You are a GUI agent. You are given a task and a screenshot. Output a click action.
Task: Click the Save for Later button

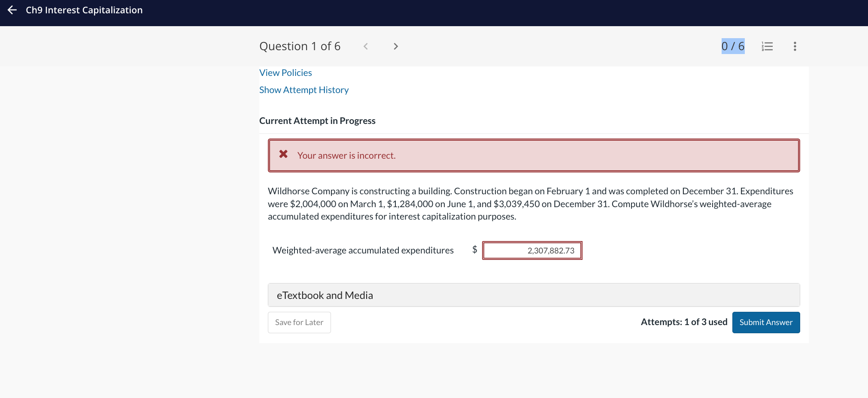click(299, 323)
